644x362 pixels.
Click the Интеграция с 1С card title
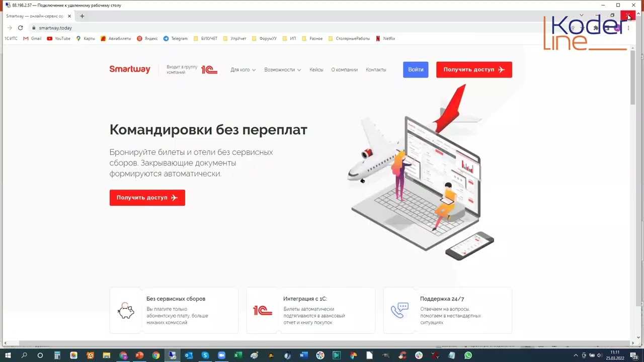tap(305, 299)
